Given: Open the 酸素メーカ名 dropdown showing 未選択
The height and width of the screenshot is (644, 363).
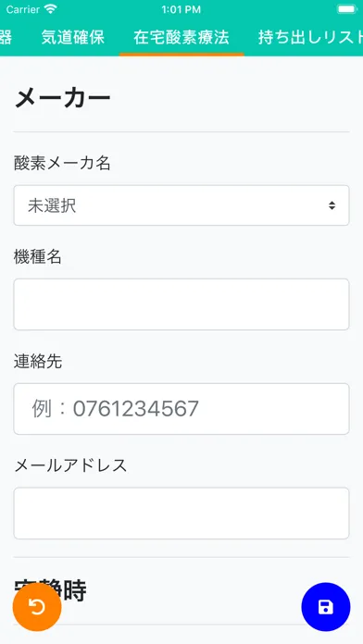Looking at the screenshot, I should coord(181,205).
